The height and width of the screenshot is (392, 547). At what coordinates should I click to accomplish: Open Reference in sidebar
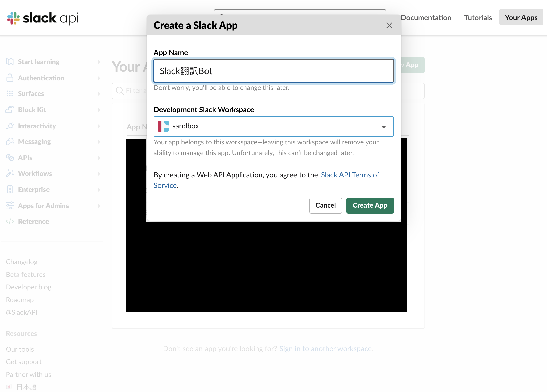(34, 221)
